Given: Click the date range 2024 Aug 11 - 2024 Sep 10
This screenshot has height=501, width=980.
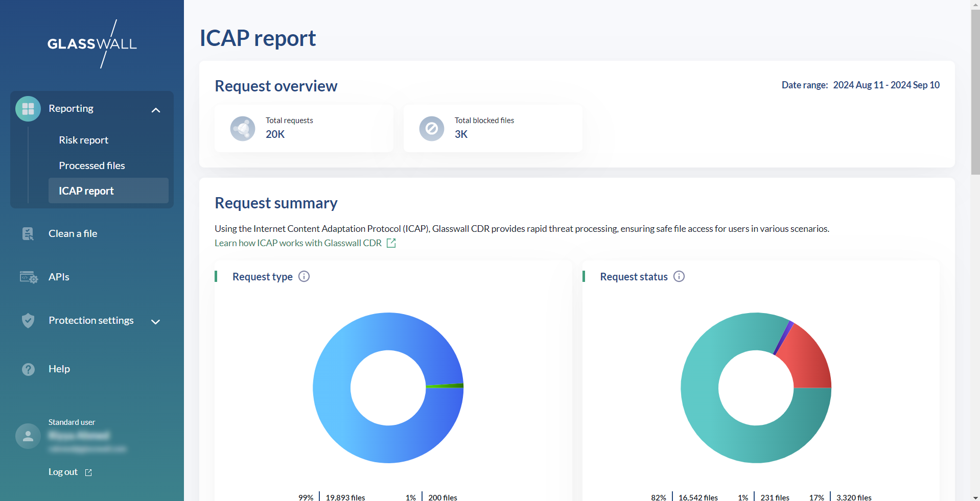Looking at the screenshot, I should coord(886,85).
